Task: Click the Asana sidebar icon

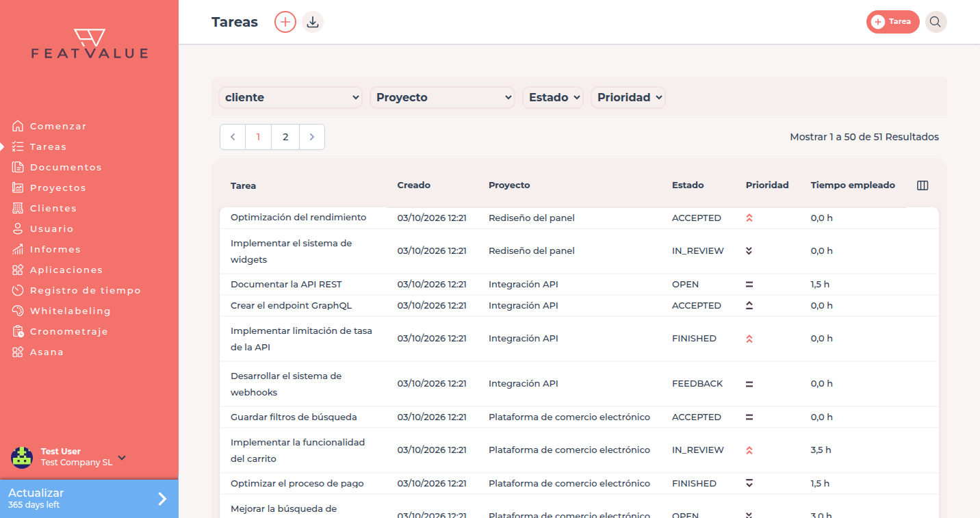Action: pos(18,352)
